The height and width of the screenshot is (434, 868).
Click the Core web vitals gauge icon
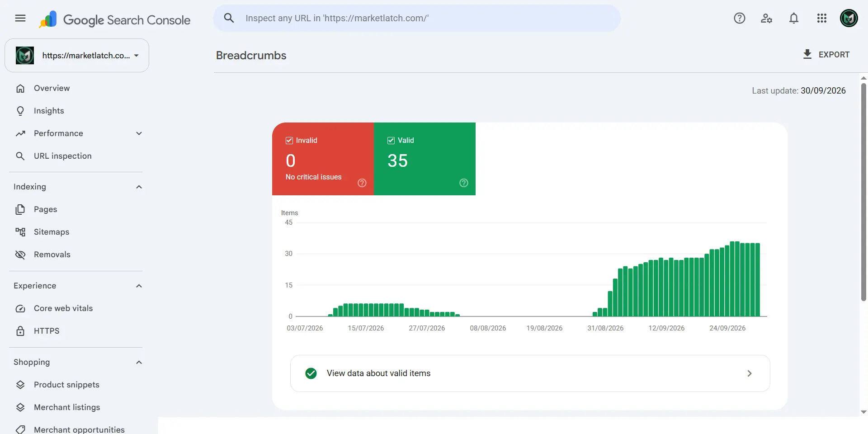pos(20,308)
